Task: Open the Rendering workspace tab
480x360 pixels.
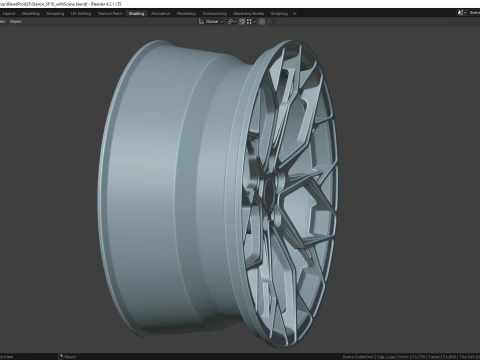Action: coord(186,14)
